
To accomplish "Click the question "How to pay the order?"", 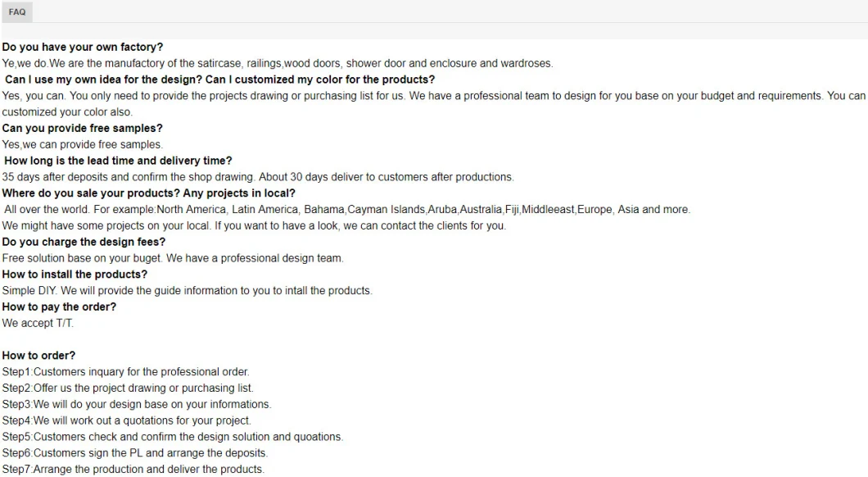I will [x=59, y=307].
